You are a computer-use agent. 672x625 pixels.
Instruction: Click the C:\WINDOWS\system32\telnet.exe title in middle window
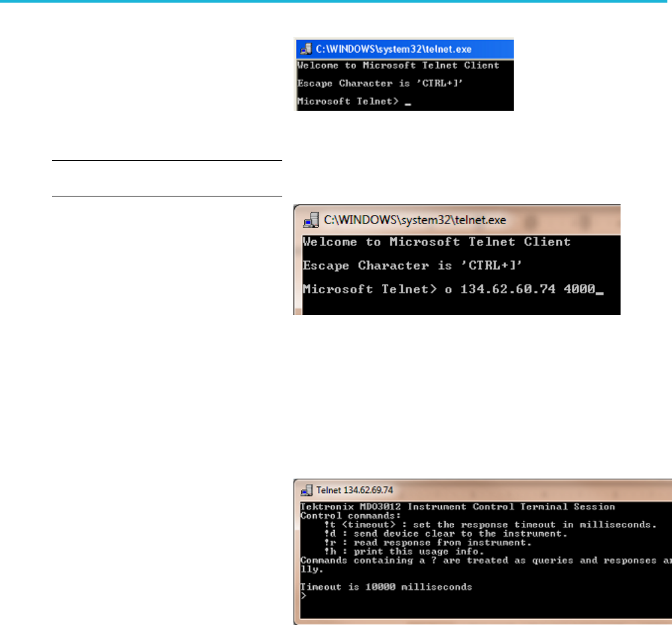click(415, 220)
